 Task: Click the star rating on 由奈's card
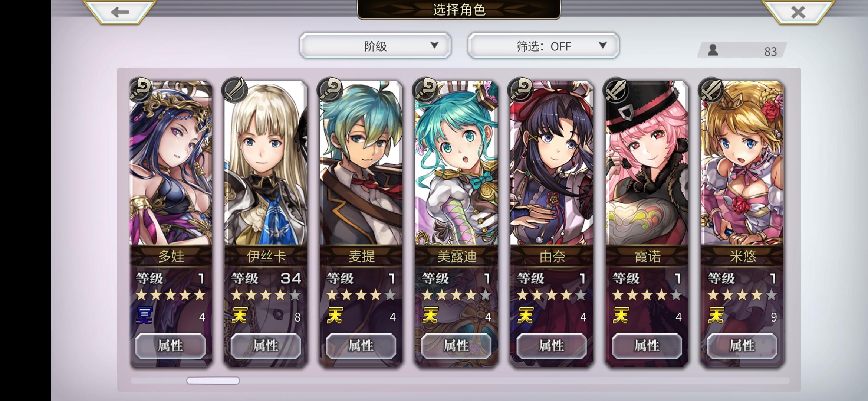552,295
